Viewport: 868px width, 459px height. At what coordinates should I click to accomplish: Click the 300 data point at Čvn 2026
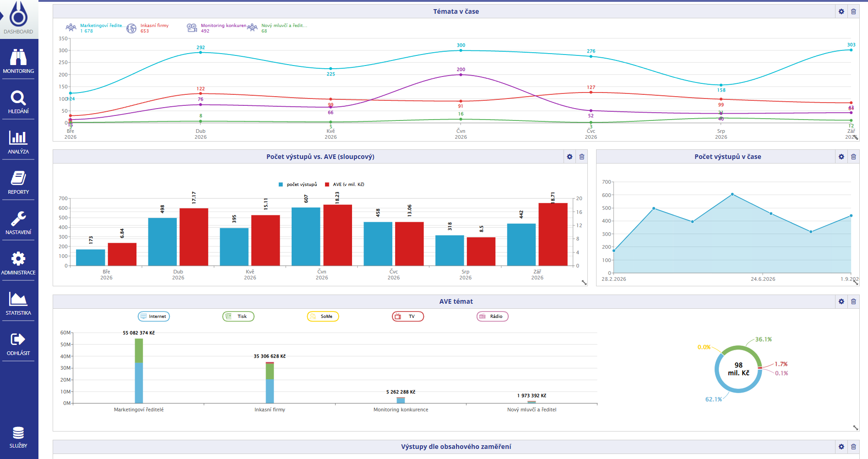[x=461, y=50]
